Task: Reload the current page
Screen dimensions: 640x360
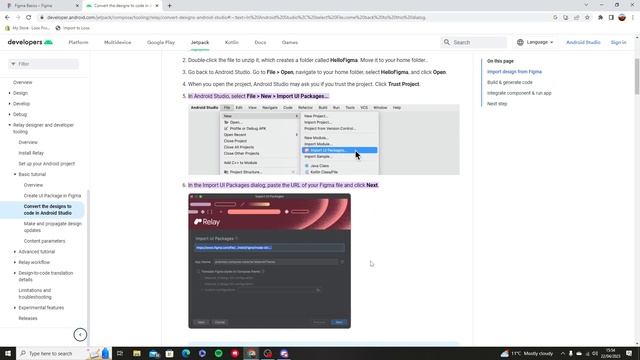Action: pos(29,18)
